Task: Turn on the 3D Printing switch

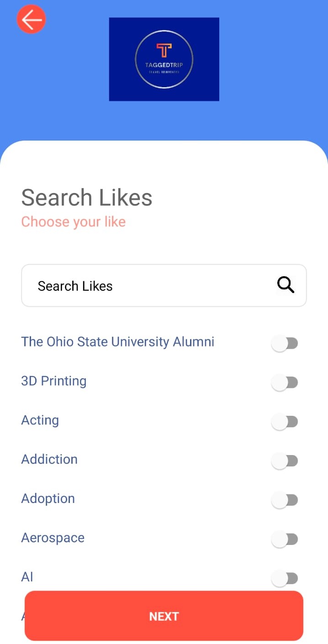Action: 285,382
